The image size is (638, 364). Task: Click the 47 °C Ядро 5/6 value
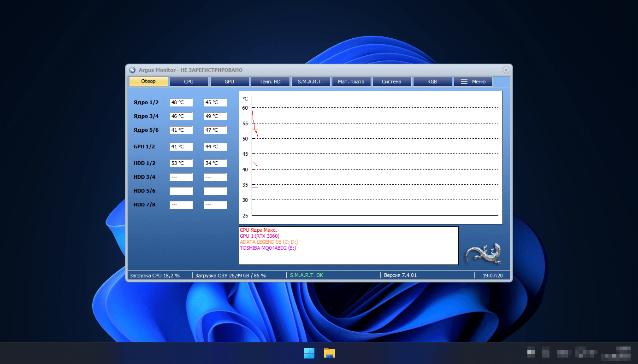[215, 130]
